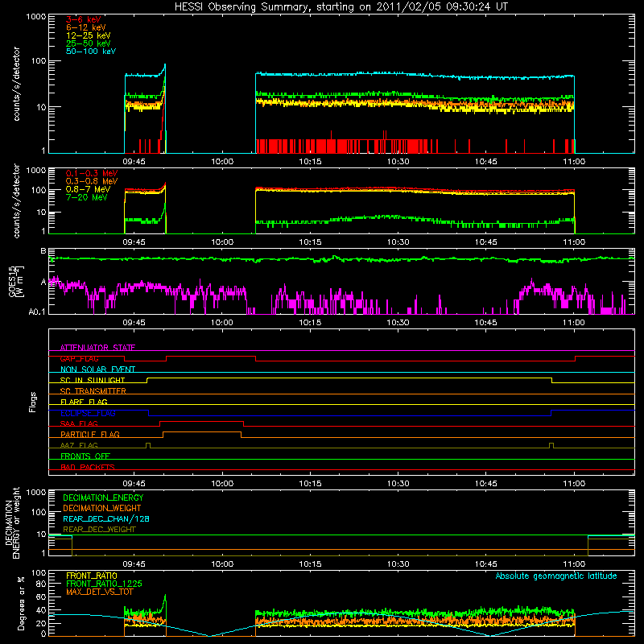
Task: Select the 3-6 keV legend label
Action: pyautogui.click(x=84, y=19)
